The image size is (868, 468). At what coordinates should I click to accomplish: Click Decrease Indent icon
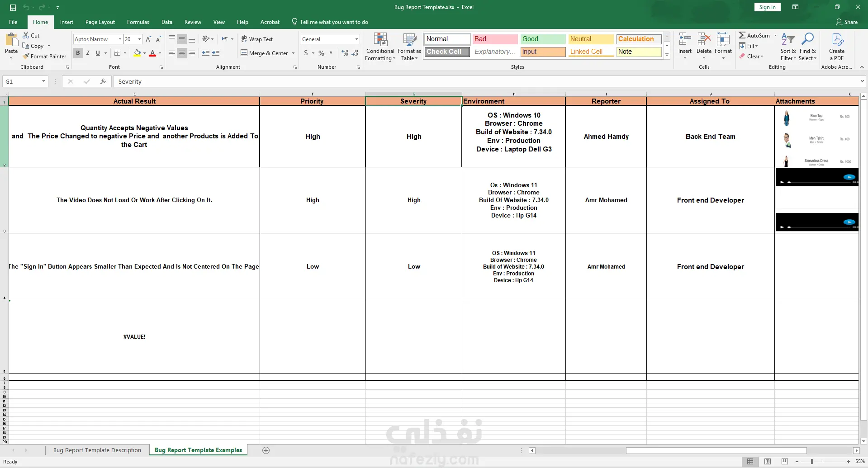click(x=206, y=53)
